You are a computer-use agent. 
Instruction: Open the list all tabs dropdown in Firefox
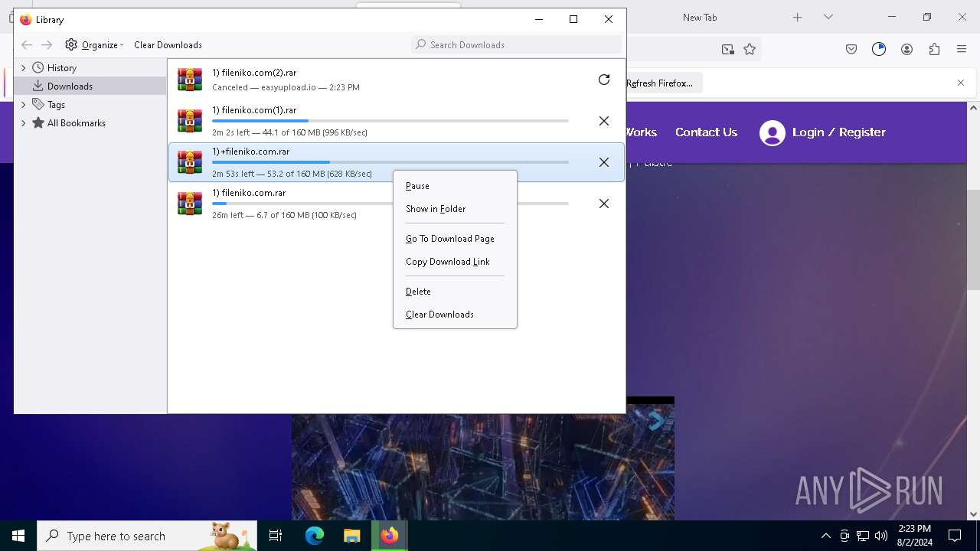pyautogui.click(x=828, y=17)
